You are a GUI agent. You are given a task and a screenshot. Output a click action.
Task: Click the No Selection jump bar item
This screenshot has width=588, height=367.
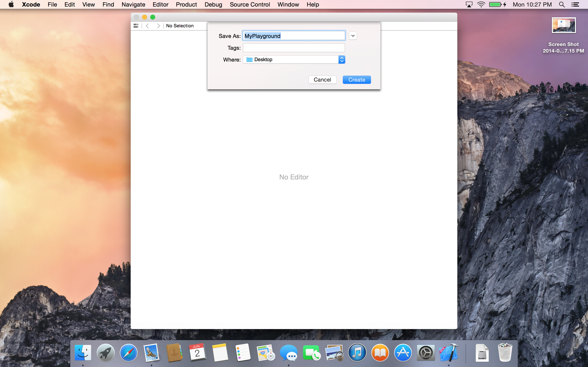180,26
